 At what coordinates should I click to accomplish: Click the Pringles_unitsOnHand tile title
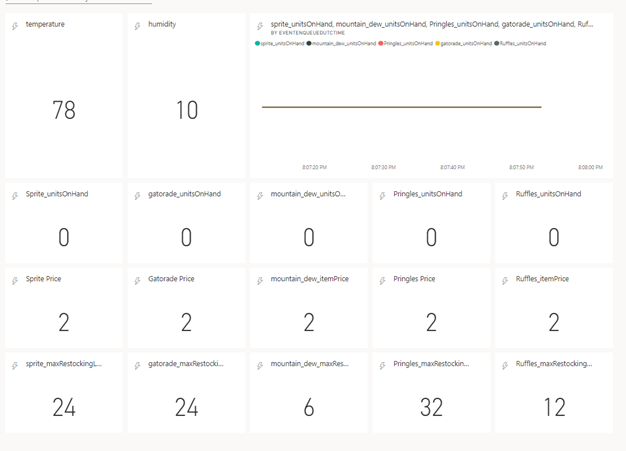428,194
